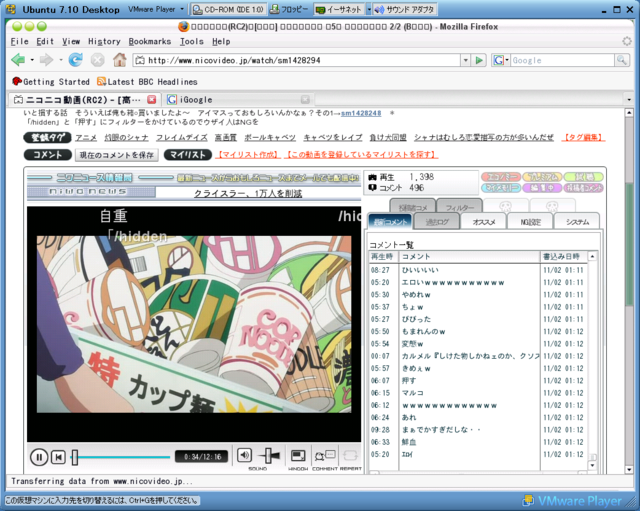The width and height of the screenshot is (640, 511).
Task: Click the アニメ tag link
Action: 86,138
